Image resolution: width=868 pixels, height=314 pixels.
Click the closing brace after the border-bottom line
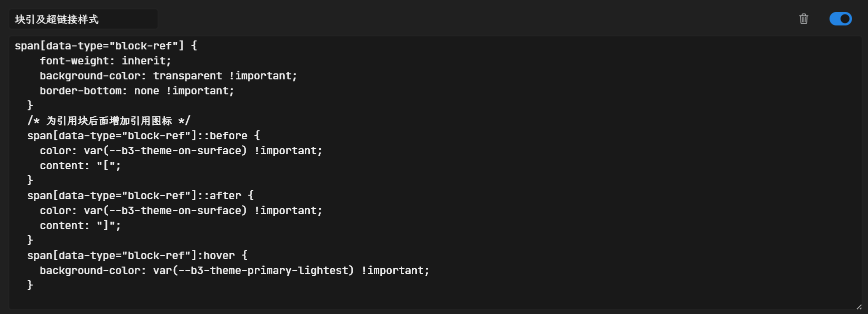30,105
